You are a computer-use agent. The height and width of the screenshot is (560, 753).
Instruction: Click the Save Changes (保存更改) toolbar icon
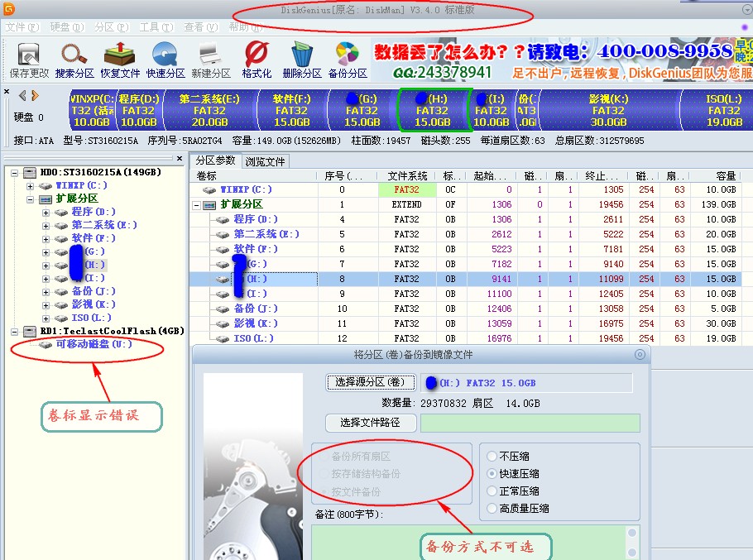29,60
